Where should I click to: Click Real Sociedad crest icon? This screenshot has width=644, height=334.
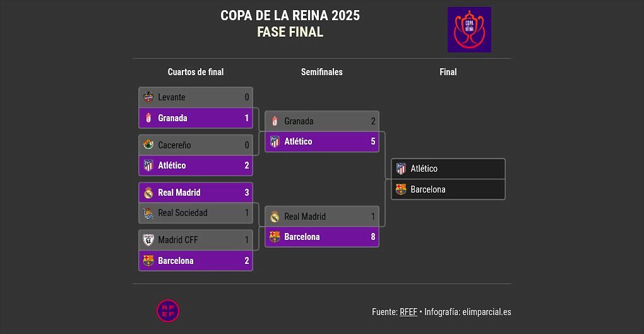click(x=148, y=213)
